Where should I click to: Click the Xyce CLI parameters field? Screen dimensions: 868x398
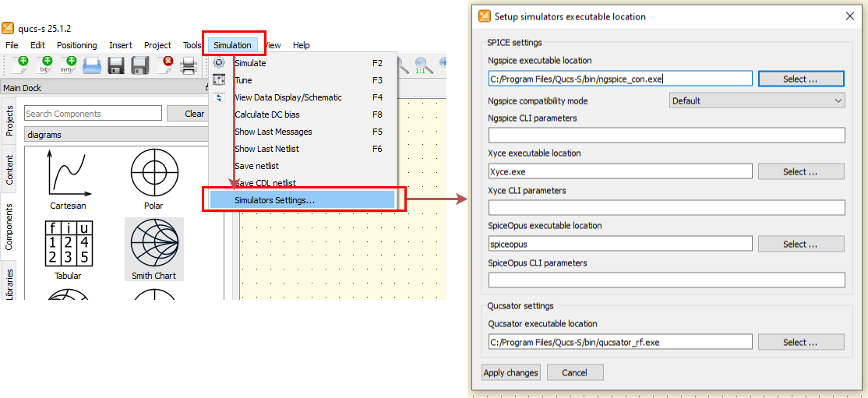click(666, 208)
